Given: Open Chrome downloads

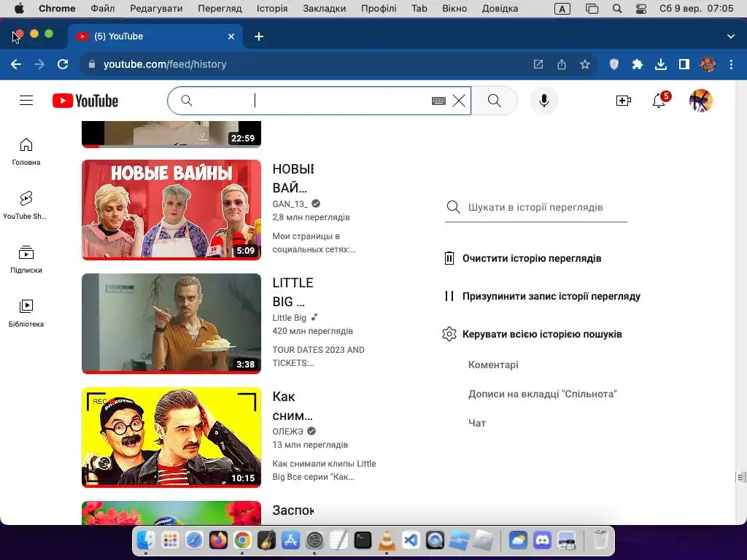Looking at the screenshot, I should click(x=661, y=64).
